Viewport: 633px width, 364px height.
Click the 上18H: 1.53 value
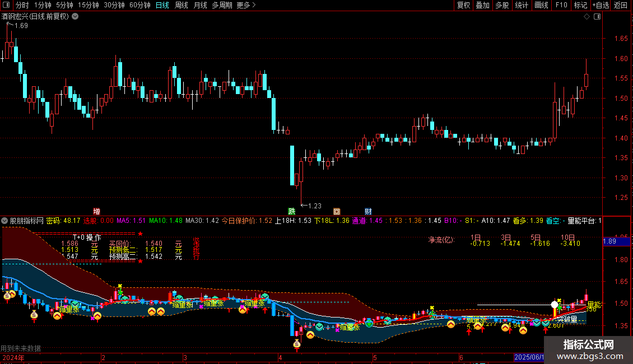293,221
